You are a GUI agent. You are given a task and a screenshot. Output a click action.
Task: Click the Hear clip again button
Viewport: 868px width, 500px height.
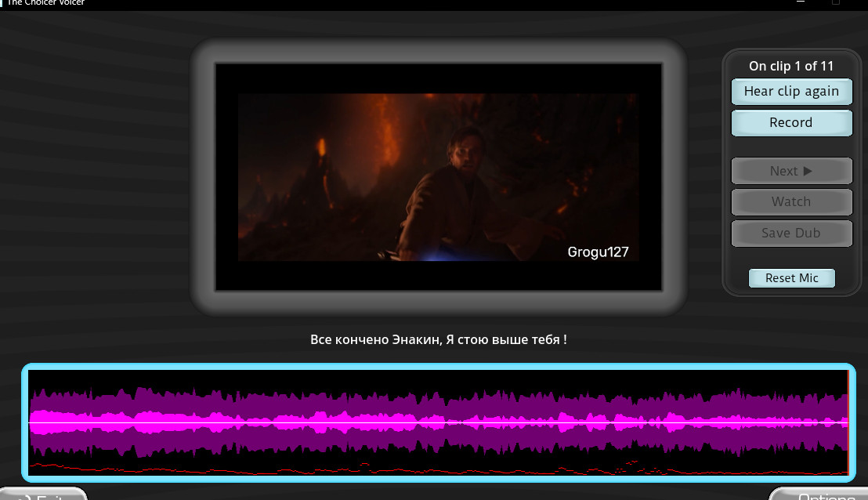click(x=791, y=92)
